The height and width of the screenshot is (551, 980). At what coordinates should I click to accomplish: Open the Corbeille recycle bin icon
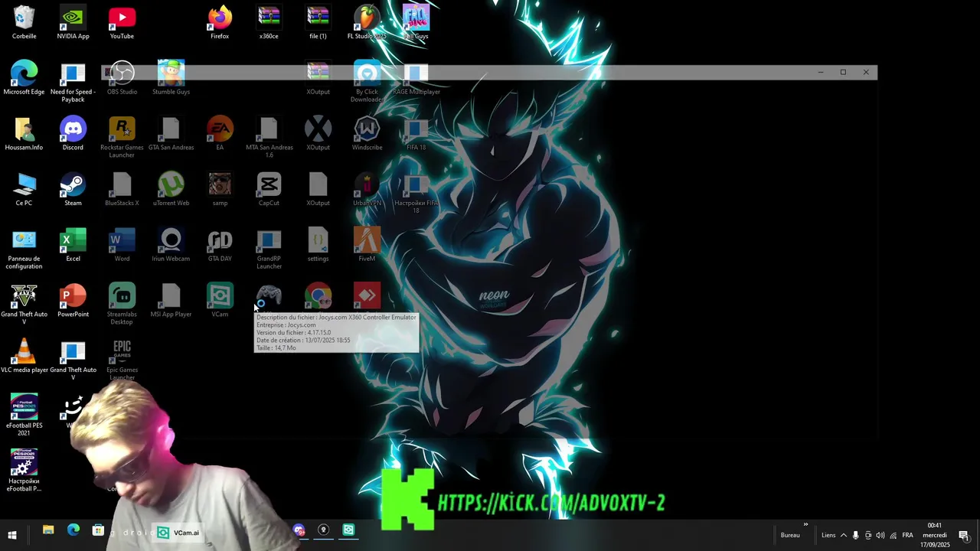coord(24,22)
